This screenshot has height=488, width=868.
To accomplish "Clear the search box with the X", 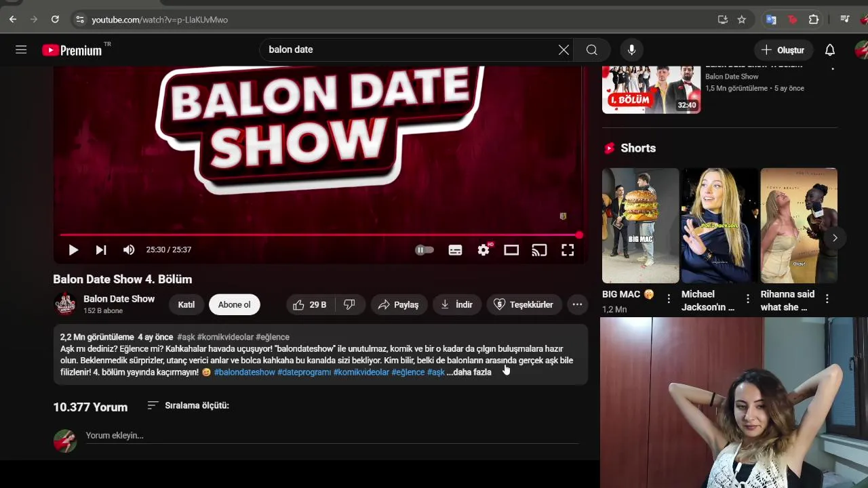I will (x=564, y=49).
